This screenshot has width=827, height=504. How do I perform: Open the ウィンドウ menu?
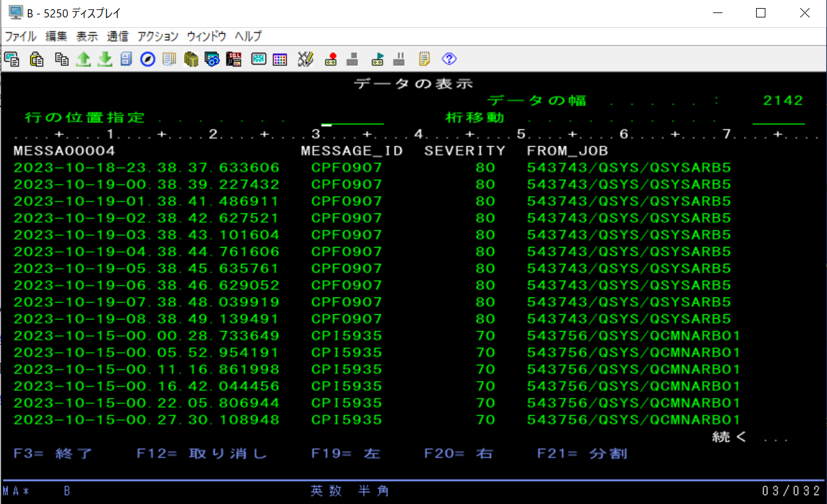coord(206,36)
